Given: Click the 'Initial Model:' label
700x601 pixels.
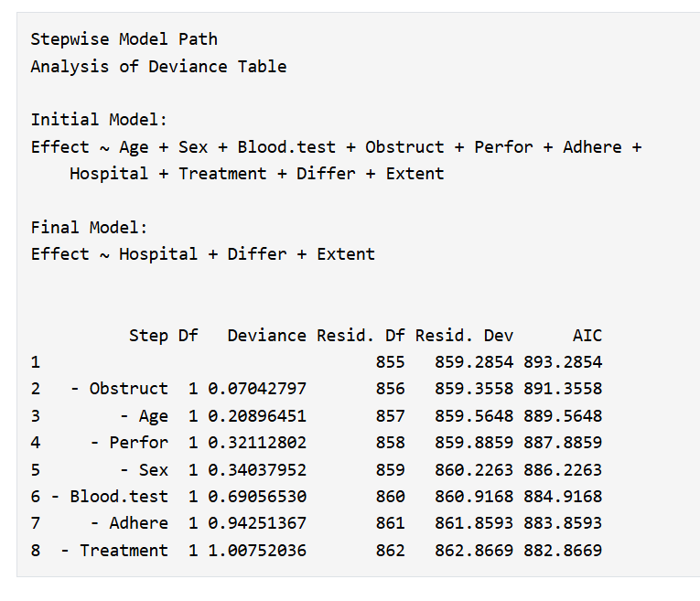Looking at the screenshot, I should tap(99, 120).
